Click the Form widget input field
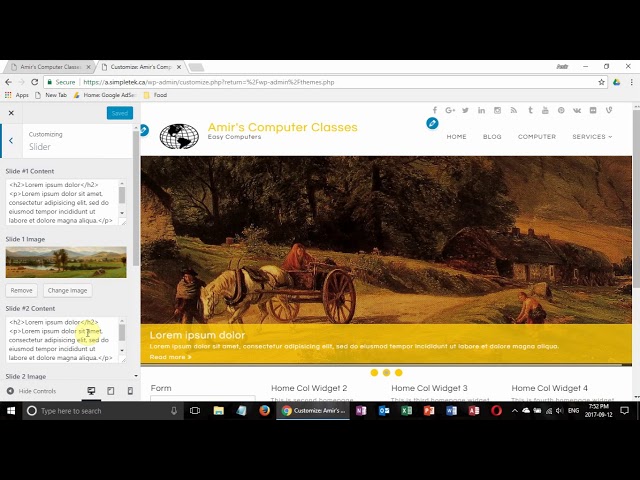The height and width of the screenshot is (480, 640). (203, 398)
